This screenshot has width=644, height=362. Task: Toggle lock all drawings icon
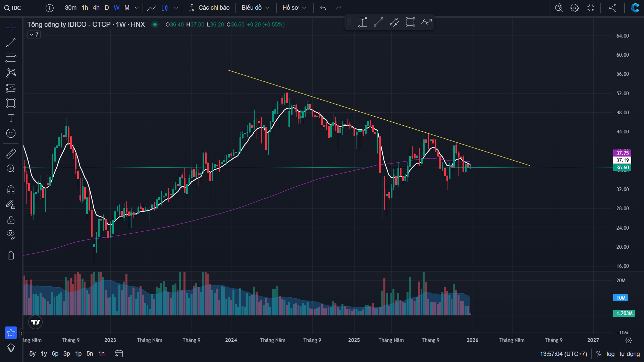11,220
